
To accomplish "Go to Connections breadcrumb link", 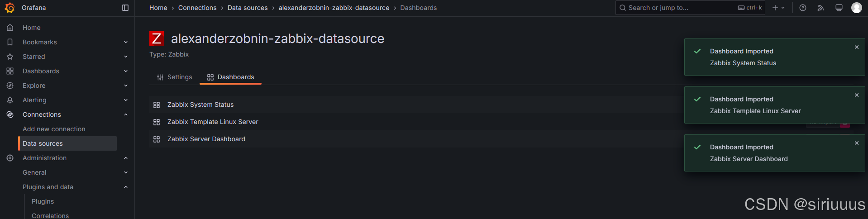I will tap(197, 8).
